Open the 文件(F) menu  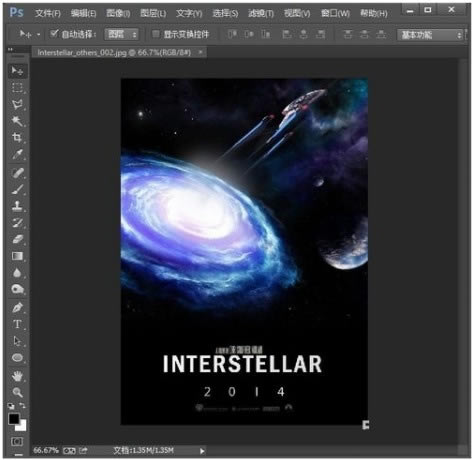tap(48, 13)
